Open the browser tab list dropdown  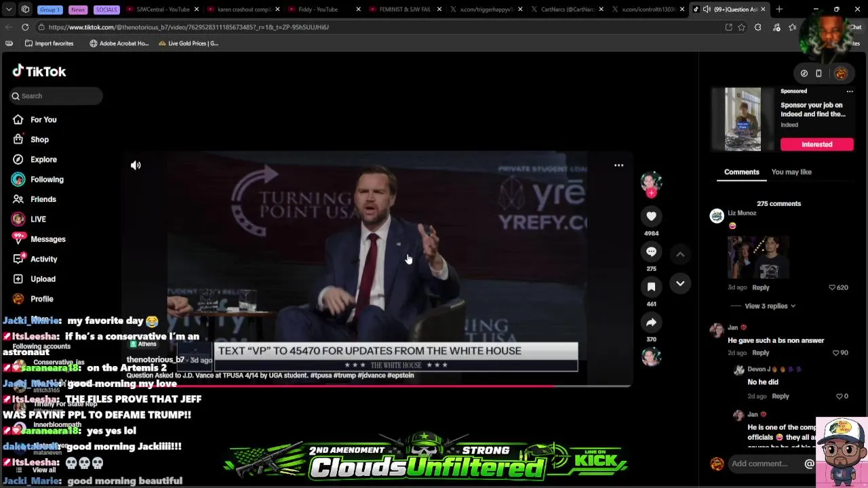(9, 9)
